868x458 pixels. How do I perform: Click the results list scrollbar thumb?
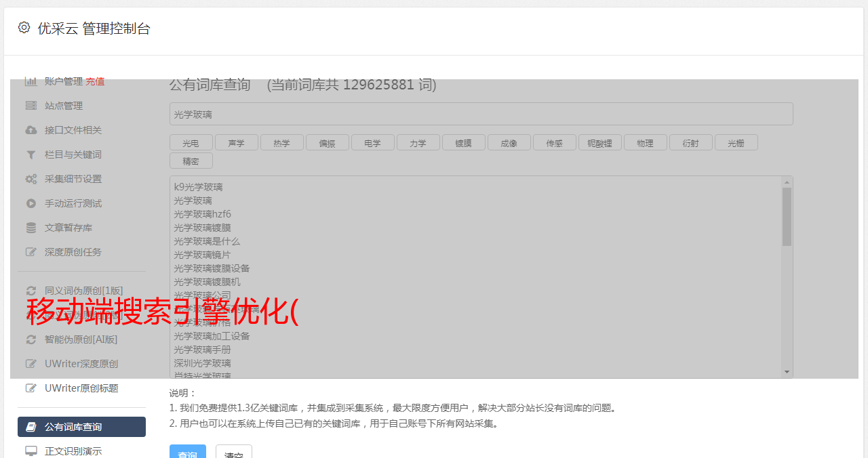click(x=787, y=217)
